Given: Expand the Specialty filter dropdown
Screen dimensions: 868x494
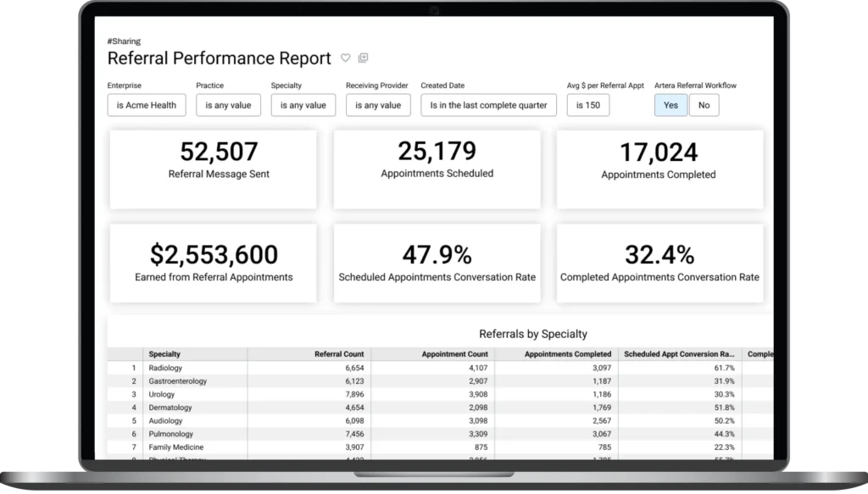Looking at the screenshot, I should point(303,105).
